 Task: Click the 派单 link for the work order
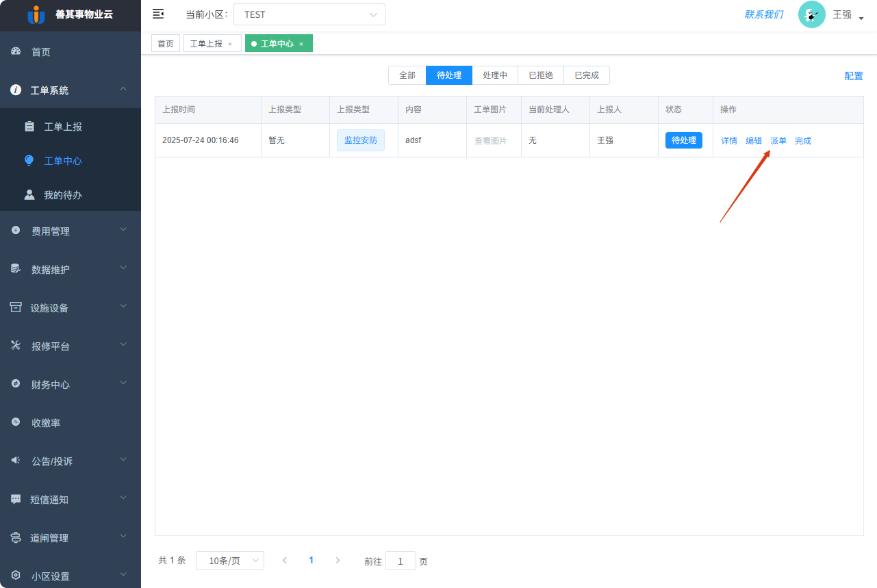[x=778, y=140]
